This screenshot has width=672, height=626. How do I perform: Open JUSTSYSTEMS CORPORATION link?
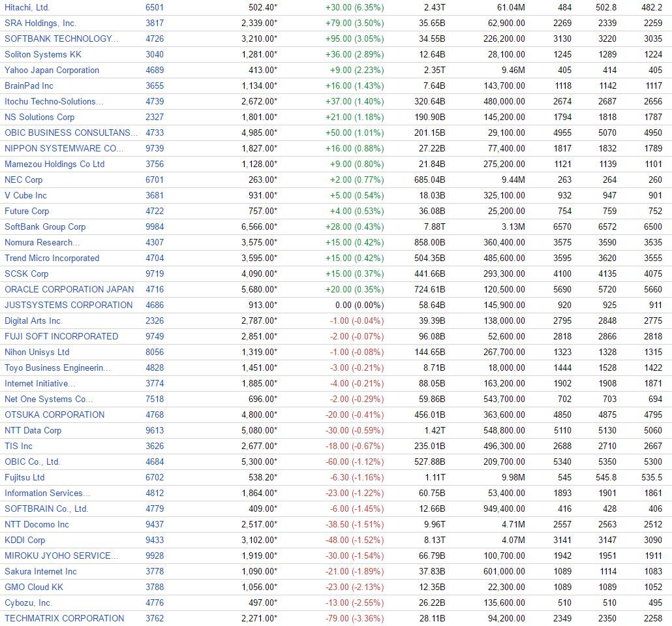point(69,305)
